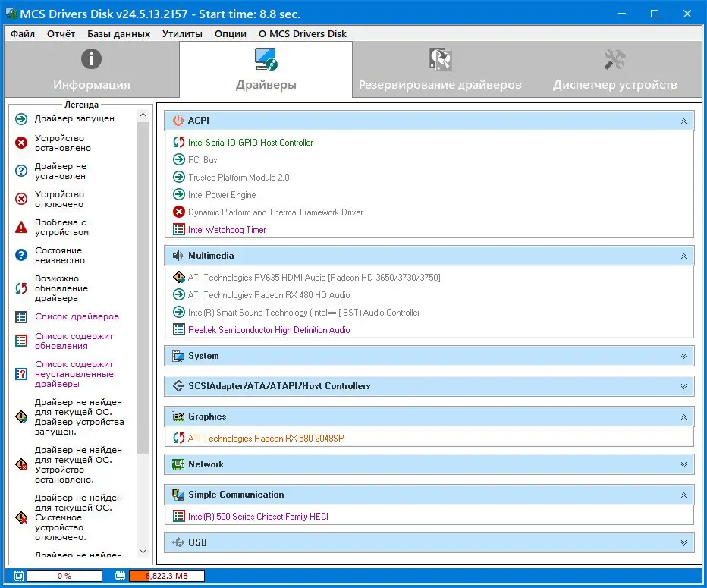Click the icon beside ATI Radeon RX 480 HD Audio
This screenshot has height=588, width=707.
(179, 294)
